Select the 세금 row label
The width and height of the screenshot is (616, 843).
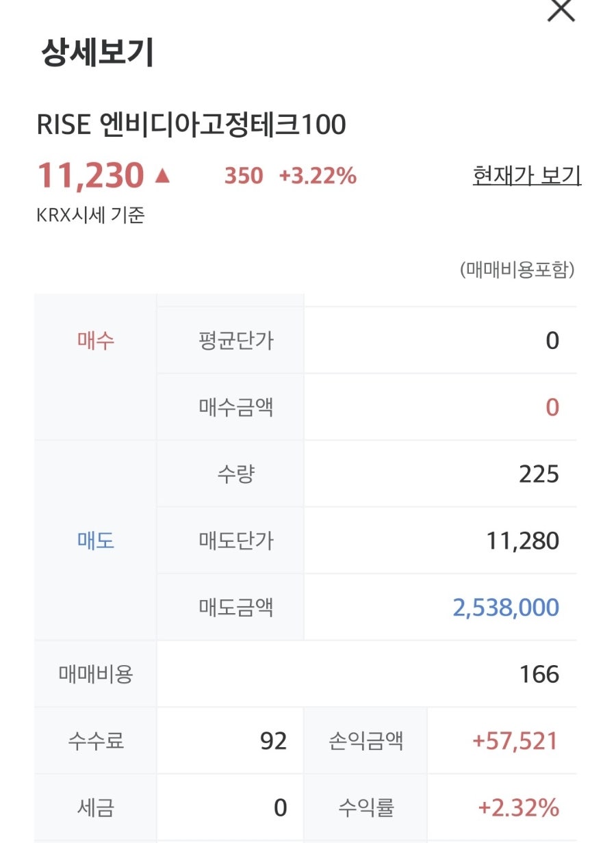96,808
